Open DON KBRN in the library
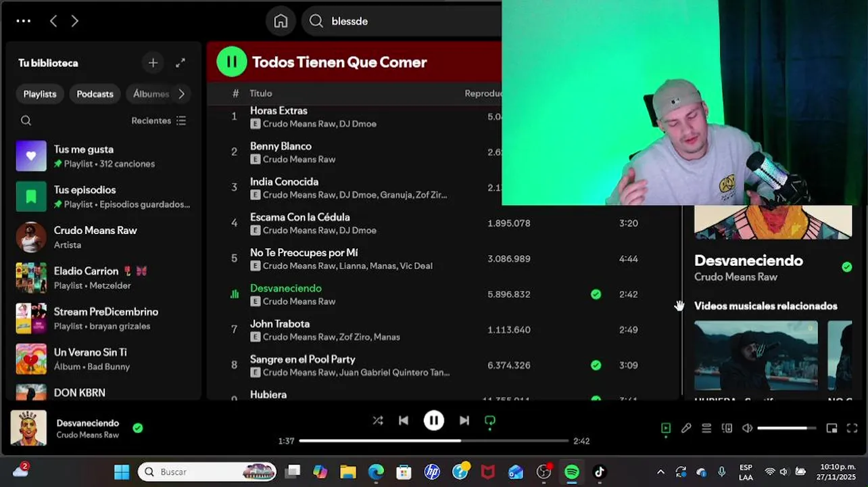Image resolution: width=868 pixels, height=487 pixels. click(103, 392)
